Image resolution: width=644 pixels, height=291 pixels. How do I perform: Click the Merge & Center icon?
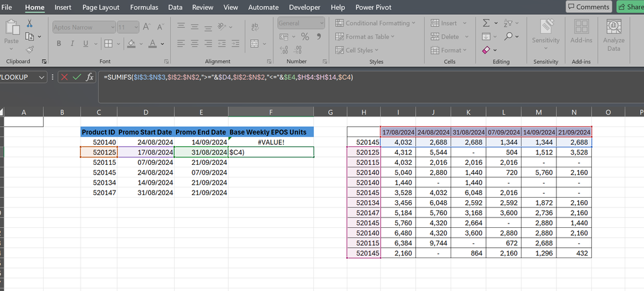tap(254, 43)
